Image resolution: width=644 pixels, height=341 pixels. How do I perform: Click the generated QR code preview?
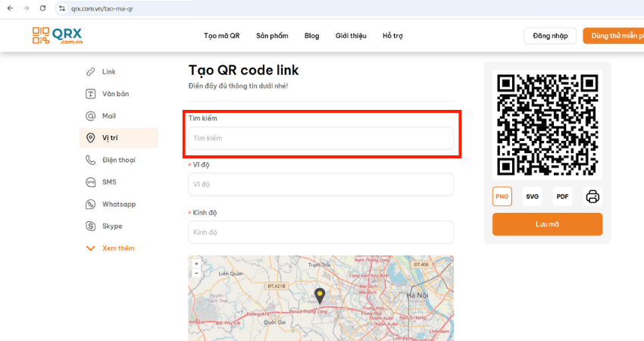[548, 124]
